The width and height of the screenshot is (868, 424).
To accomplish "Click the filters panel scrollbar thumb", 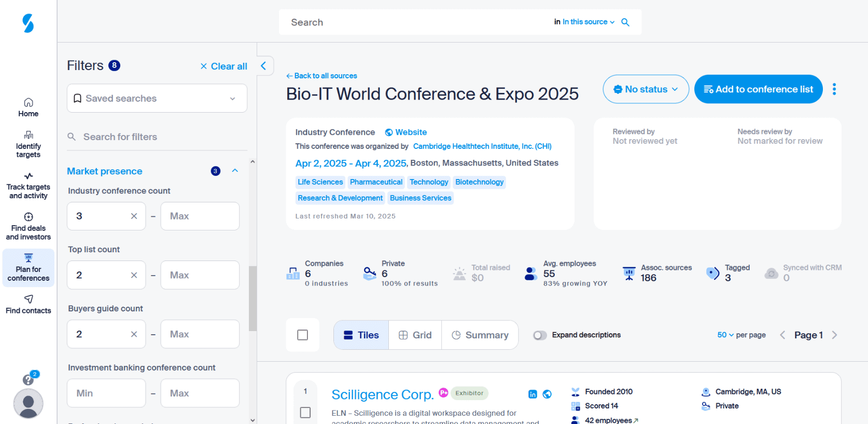I will tap(253, 298).
